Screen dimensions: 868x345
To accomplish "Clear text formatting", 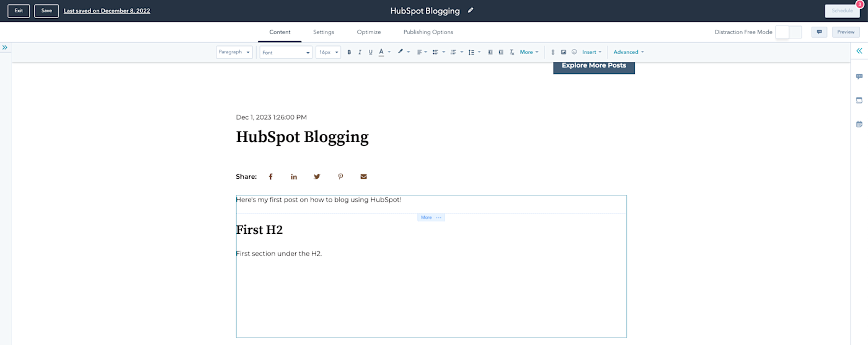I will (x=512, y=52).
